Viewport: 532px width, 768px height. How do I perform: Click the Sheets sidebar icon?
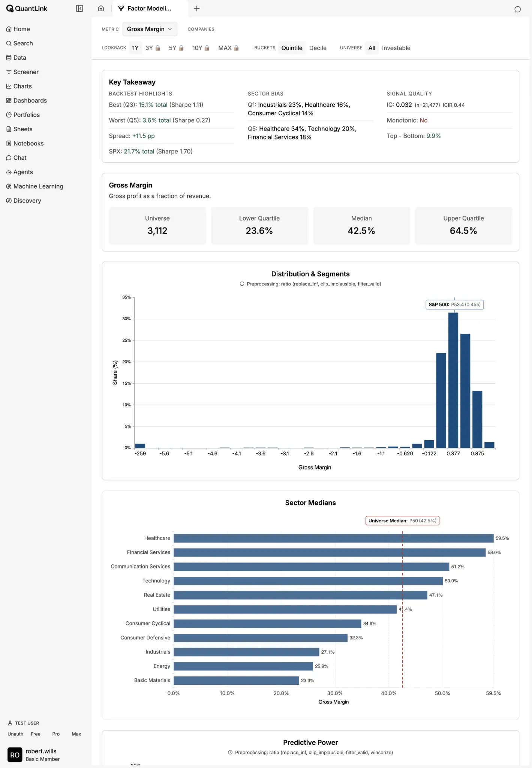[9, 129]
